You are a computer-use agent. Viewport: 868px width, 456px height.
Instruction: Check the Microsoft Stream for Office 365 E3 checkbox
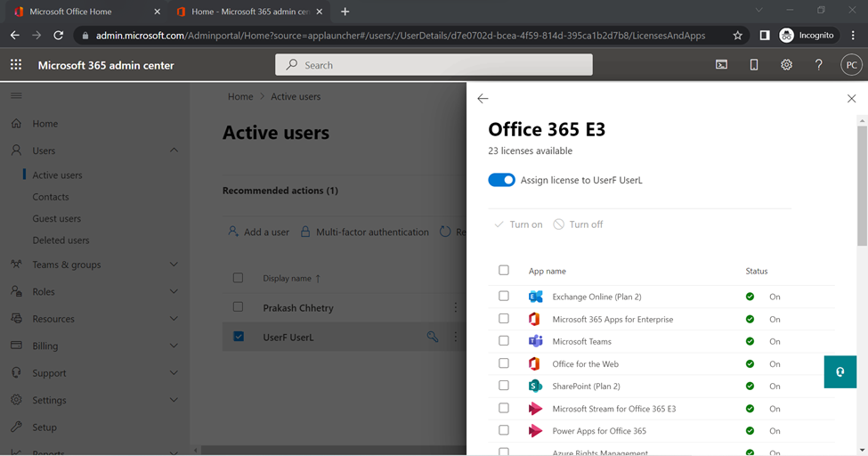pos(504,408)
